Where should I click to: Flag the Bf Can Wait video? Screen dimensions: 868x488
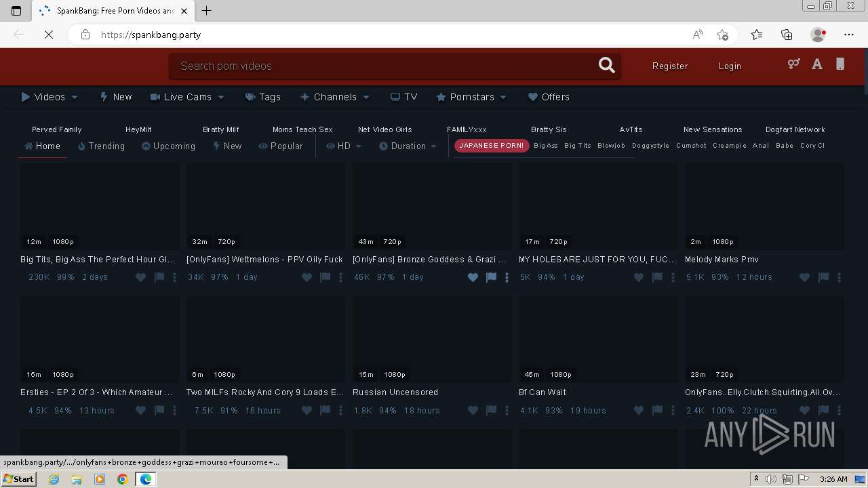coord(657,410)
